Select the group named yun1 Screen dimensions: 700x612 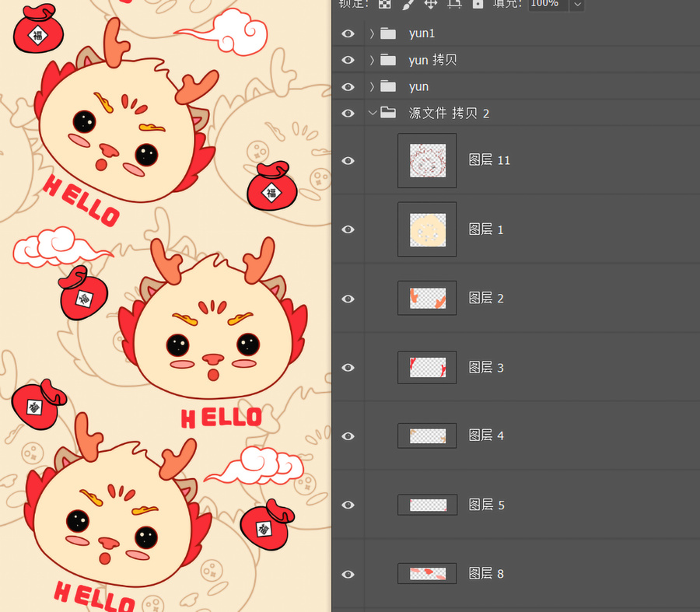point(422,33)
